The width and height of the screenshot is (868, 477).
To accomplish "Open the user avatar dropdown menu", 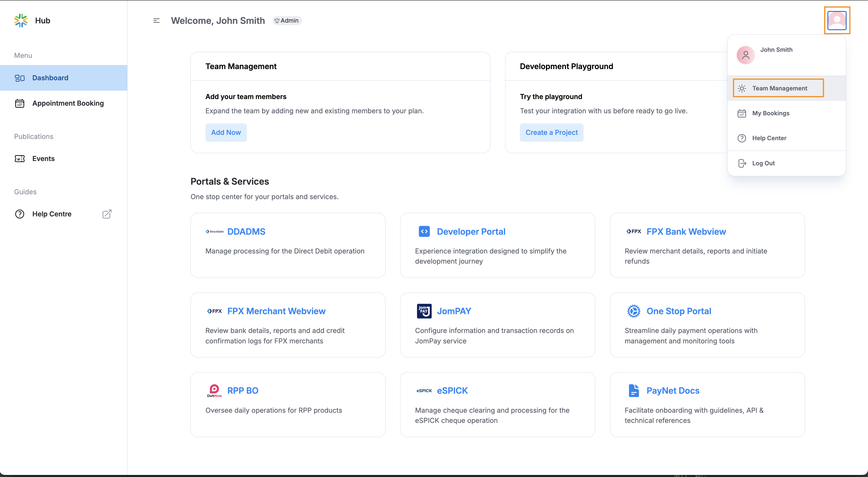I will click(x=837, y=21).
